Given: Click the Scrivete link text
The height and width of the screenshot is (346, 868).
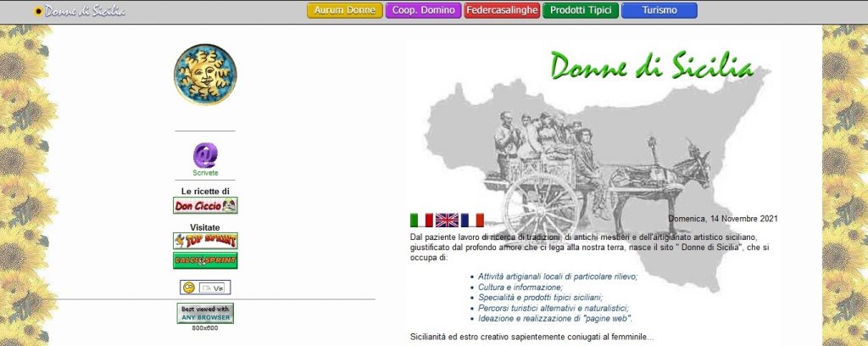Looking at the screenshot, I should coord(205,173).
